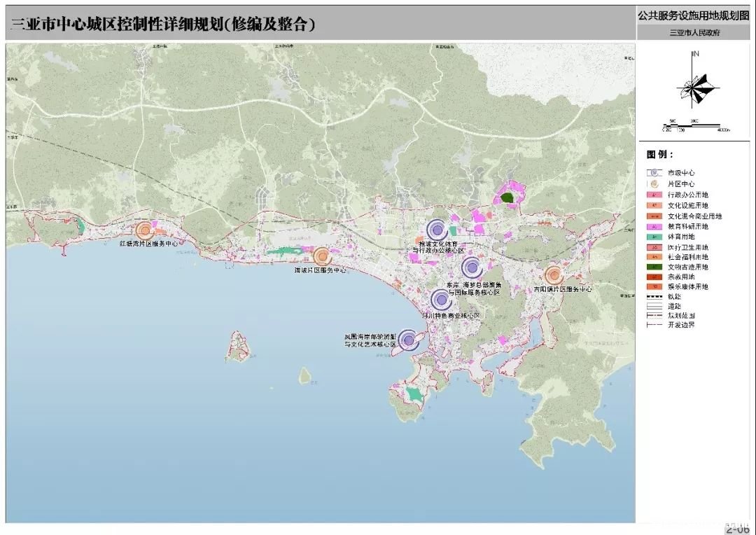Click the 文化混合商业用地 legend label

[x=695, y=216]
